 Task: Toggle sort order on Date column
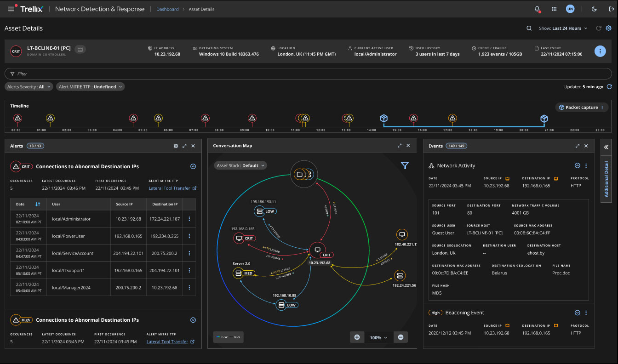(38, 204)
